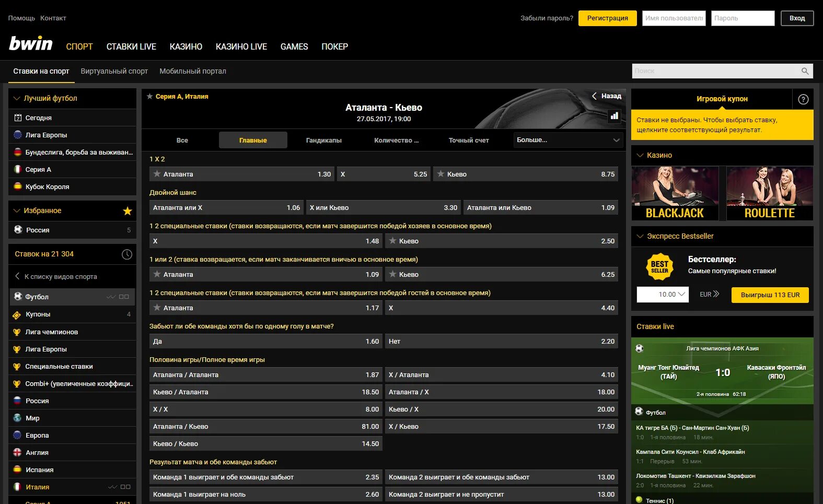Click the EUR double-arrow icon
Screen dimensions: 823x504
[716, 295]
